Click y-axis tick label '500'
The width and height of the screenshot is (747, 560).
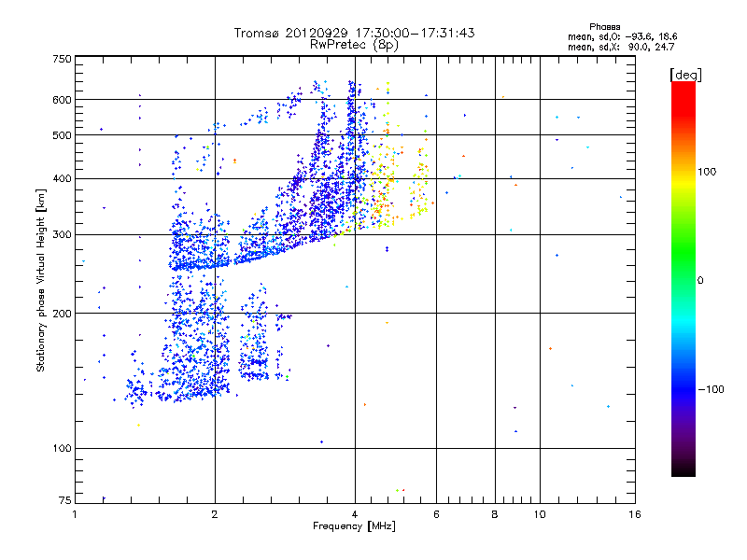pos(62,135)
